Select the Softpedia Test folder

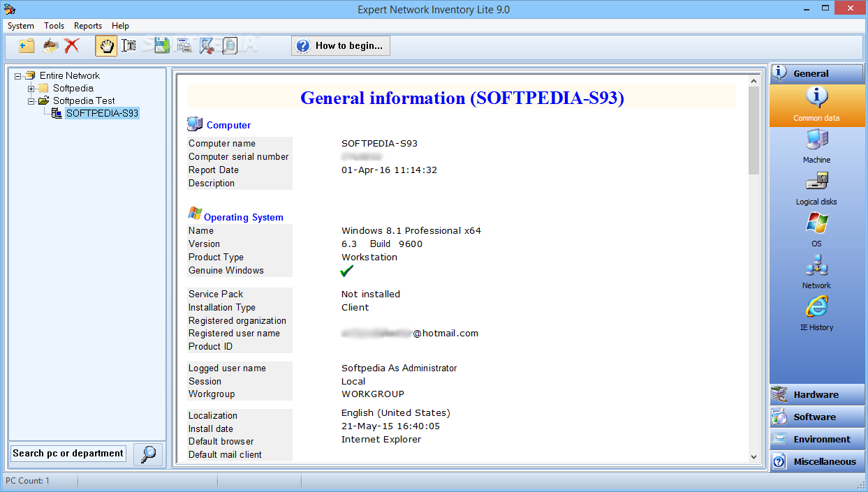tap(84, 100)
